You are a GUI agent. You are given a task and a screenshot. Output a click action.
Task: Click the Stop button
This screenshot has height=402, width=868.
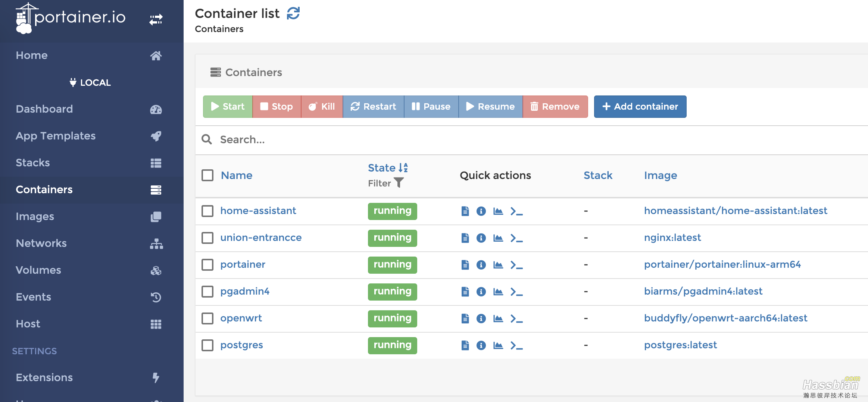point(277,107)
